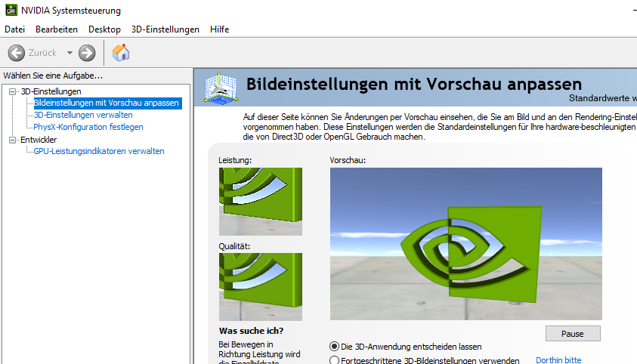The height and width of the screenshot is (364, 637).
Task: Click the Leistung preview thumbnail
Action: 261,202
